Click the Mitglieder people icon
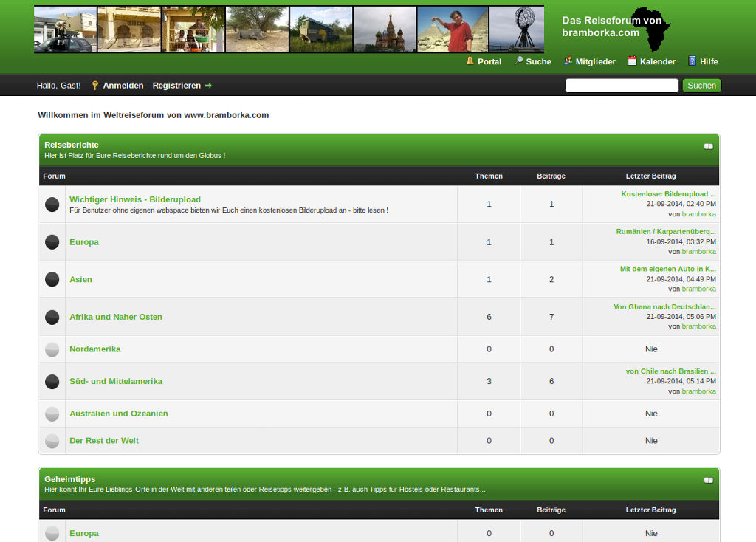 (x=568, y=61)
